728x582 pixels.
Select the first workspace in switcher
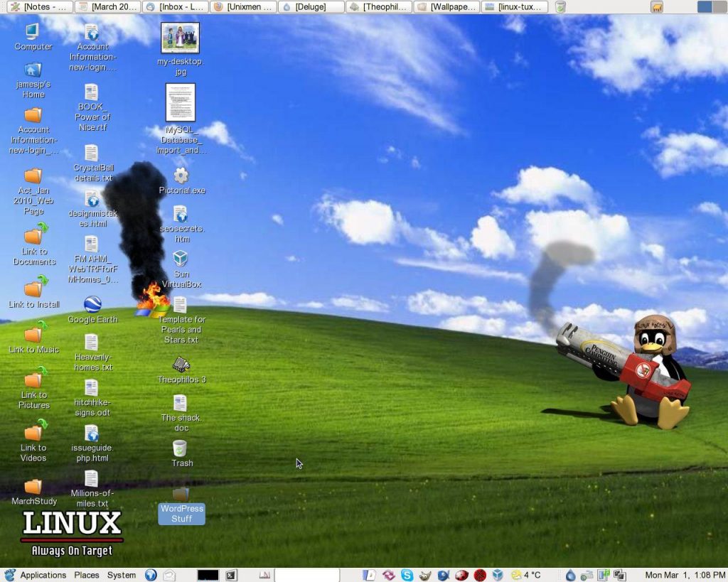pos(705,6)
